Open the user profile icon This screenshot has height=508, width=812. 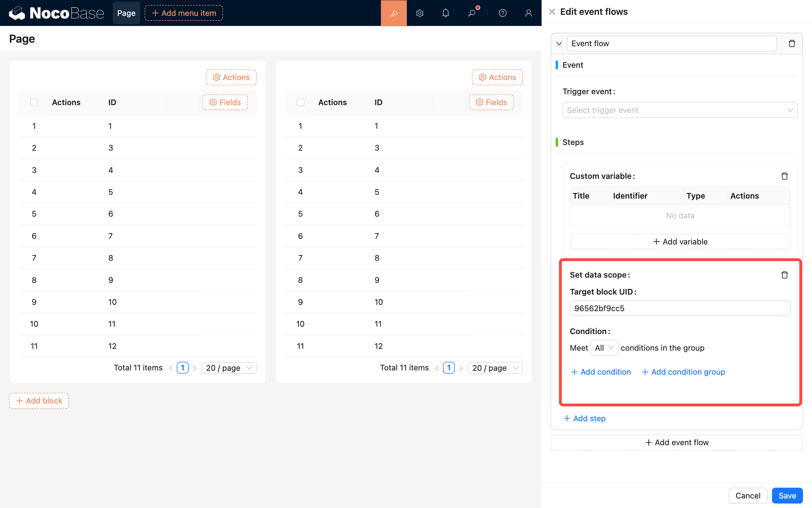pos(528,13)
